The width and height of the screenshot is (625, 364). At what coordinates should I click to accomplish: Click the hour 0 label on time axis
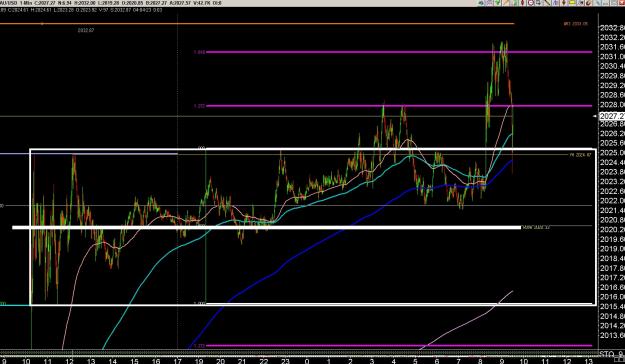click(x=307, y=361)
